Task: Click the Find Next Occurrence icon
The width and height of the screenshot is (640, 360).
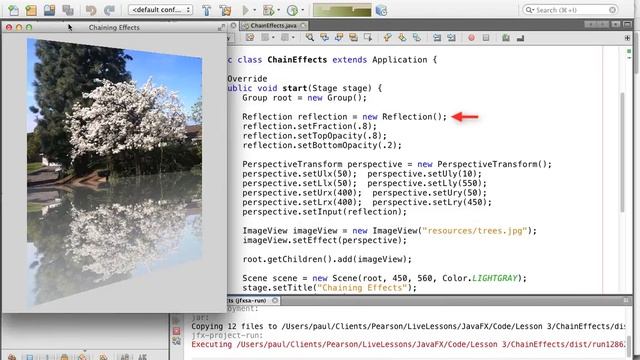Action: click(x=339, y=38)
